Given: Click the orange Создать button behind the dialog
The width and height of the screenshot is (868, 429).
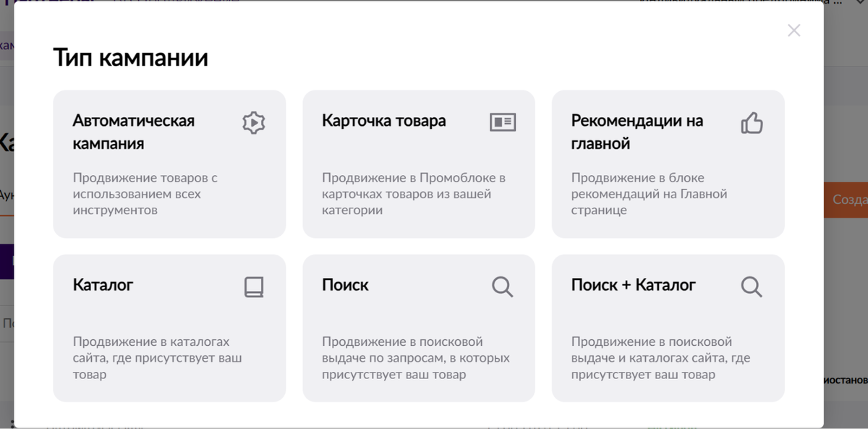Looking at the screenshot, I should coord(846,200).
